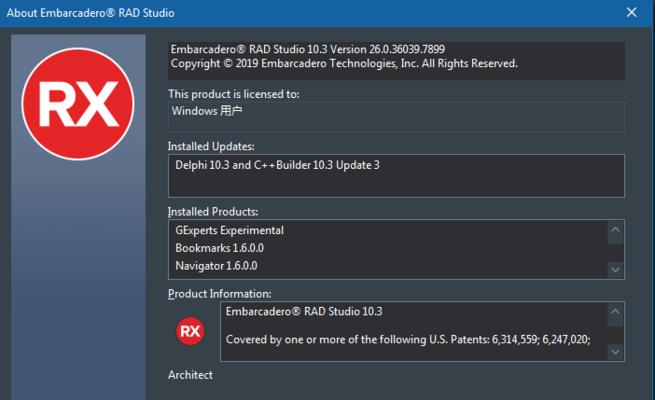Click the large RX logo in sidebar
Viewport: 655px width, 400px height.
78,104
